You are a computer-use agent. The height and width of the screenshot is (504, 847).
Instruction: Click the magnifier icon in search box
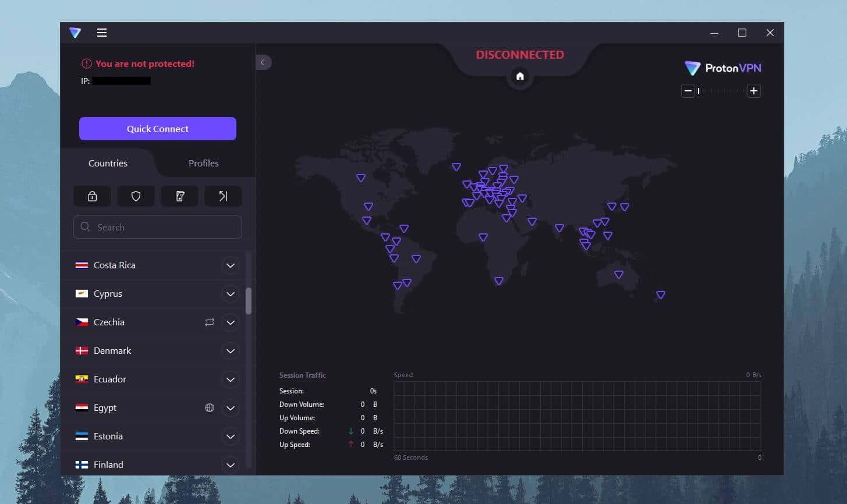(86, 227)
